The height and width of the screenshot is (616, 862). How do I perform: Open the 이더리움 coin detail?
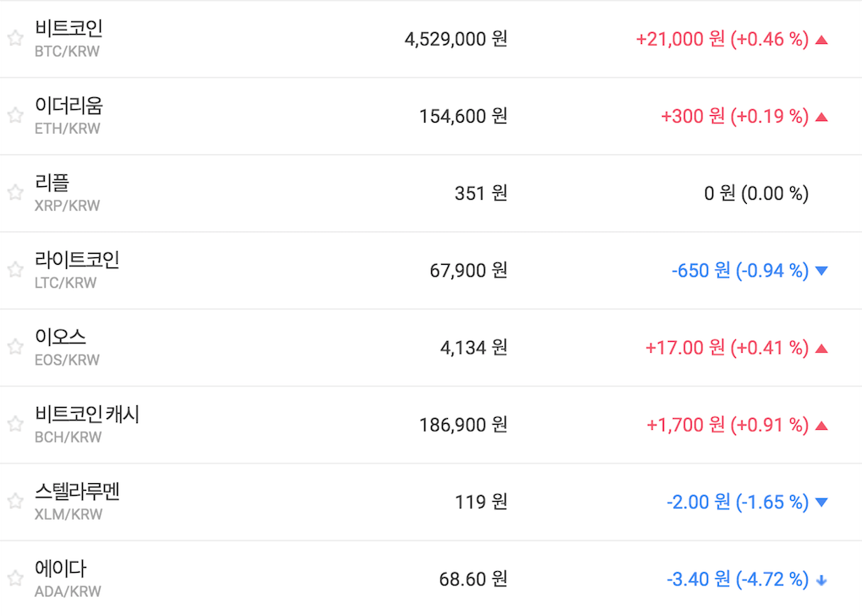69,106
